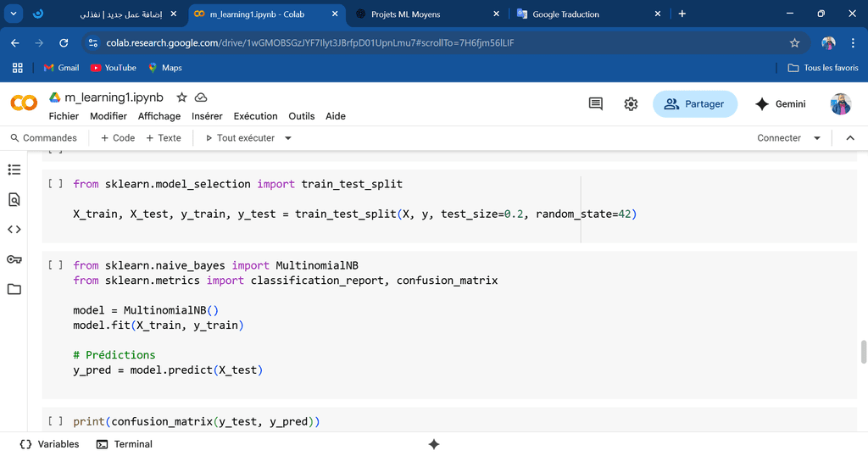Click the Gemini spark icon at bottom

[x=434, y=444]
